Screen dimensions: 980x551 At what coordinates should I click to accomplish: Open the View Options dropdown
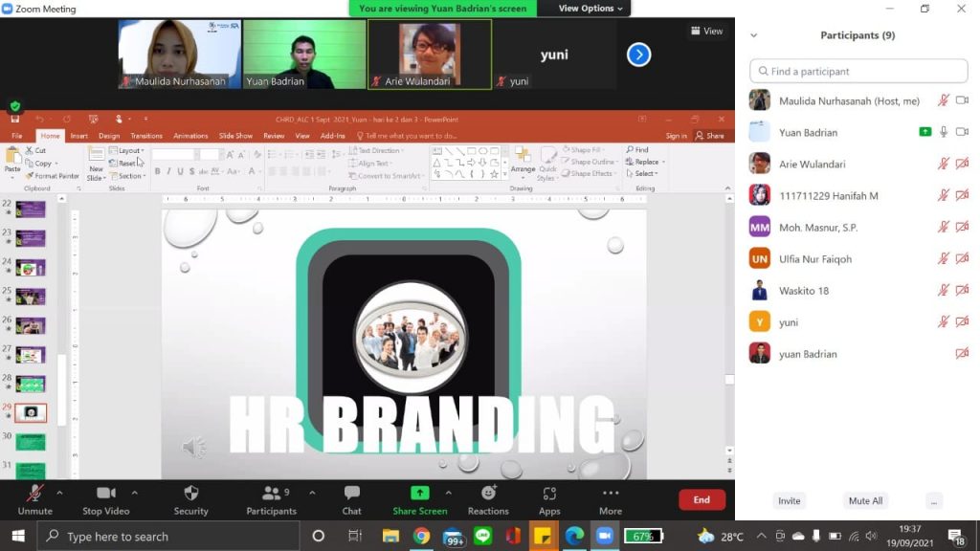point(590,8)
